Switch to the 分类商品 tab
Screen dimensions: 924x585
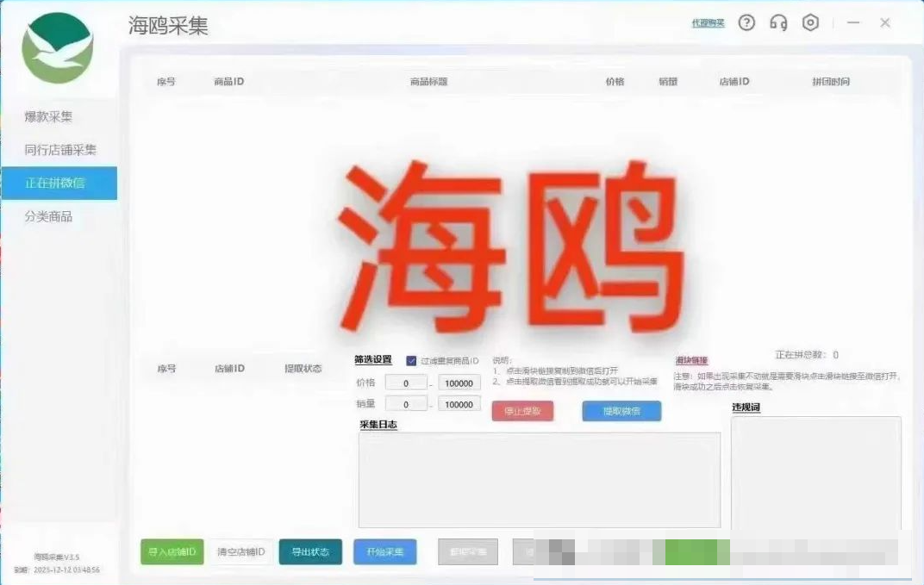pos(48,217)
